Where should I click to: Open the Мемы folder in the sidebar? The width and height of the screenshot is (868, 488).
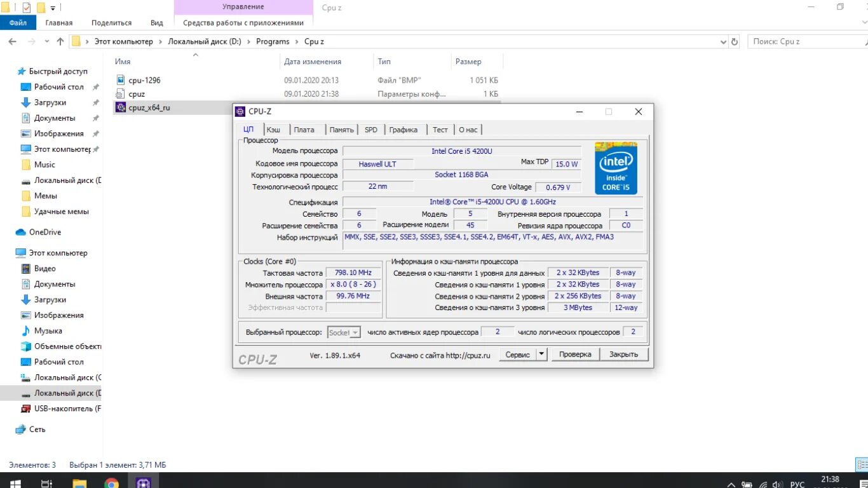(45, 196)
